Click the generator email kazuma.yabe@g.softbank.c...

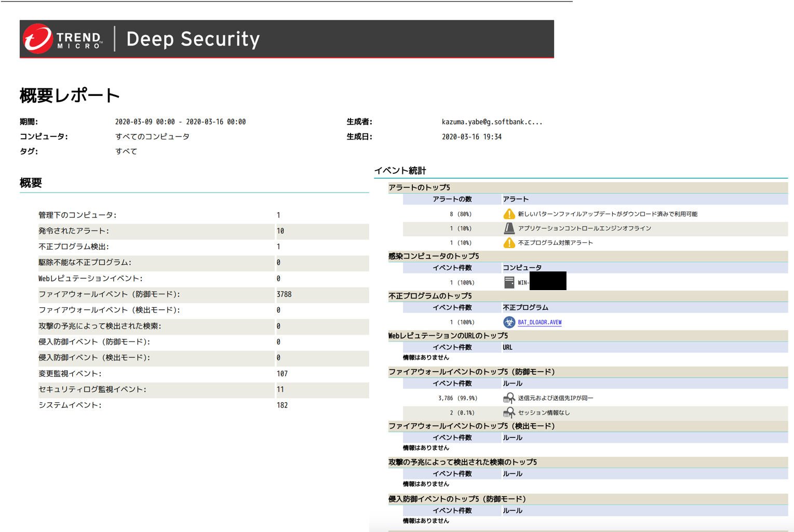(492, 122)
